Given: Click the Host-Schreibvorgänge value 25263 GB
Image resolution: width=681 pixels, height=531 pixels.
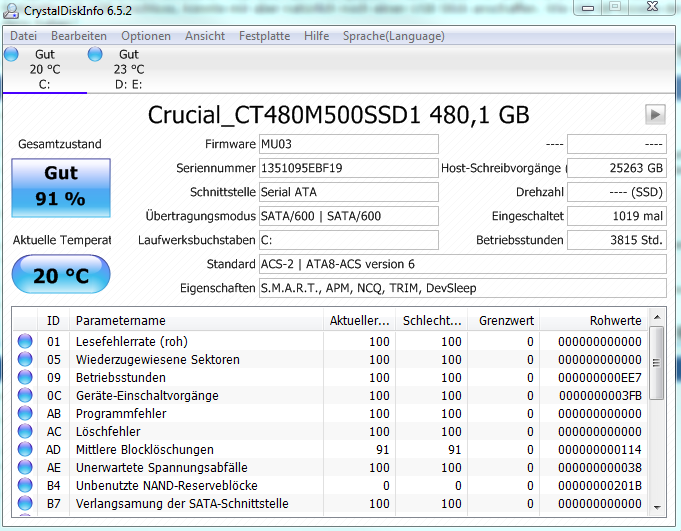Looking at the screenshot, I should [x=617, y=168].
